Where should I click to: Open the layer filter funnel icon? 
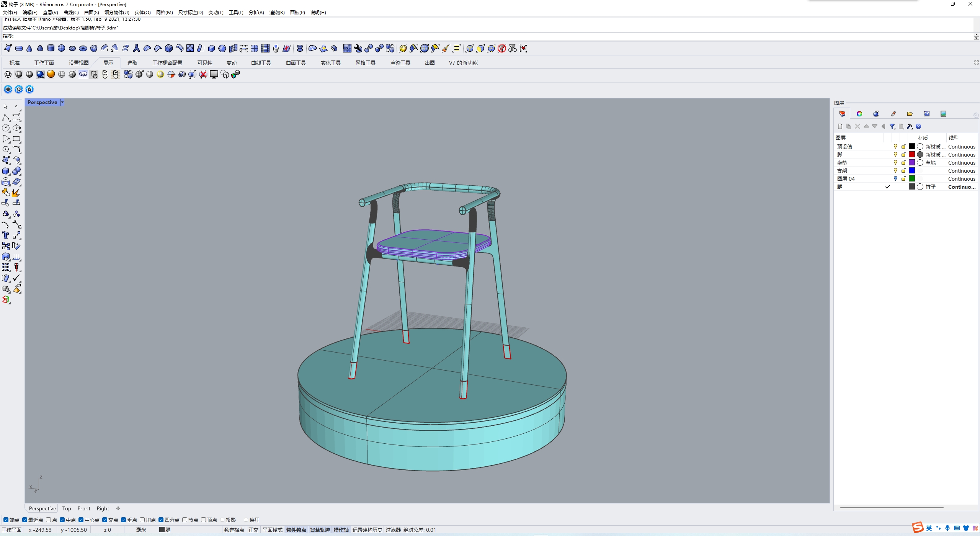click(892, 126)
